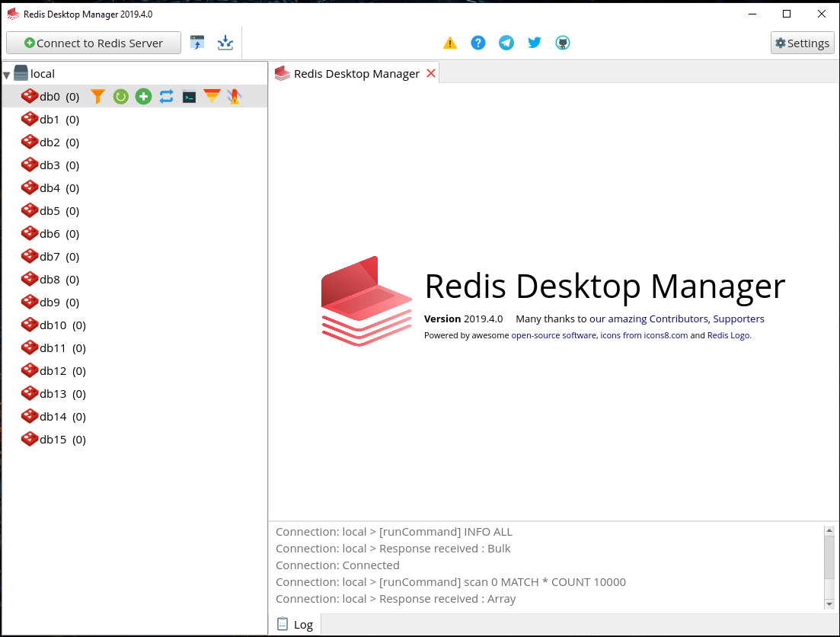Open the Twitter bird icon
This screenshot has width=840, height=637.
pyautogui.click(x=534, y=43)
